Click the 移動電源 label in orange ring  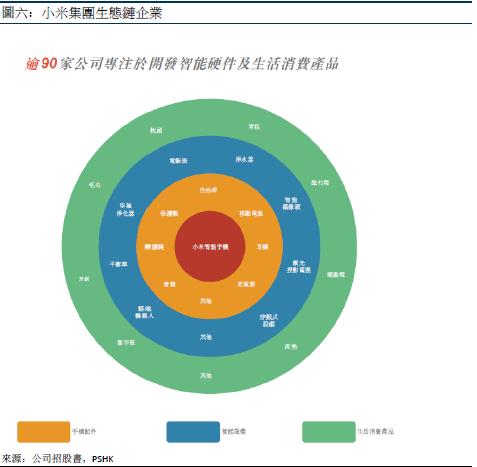251,213
